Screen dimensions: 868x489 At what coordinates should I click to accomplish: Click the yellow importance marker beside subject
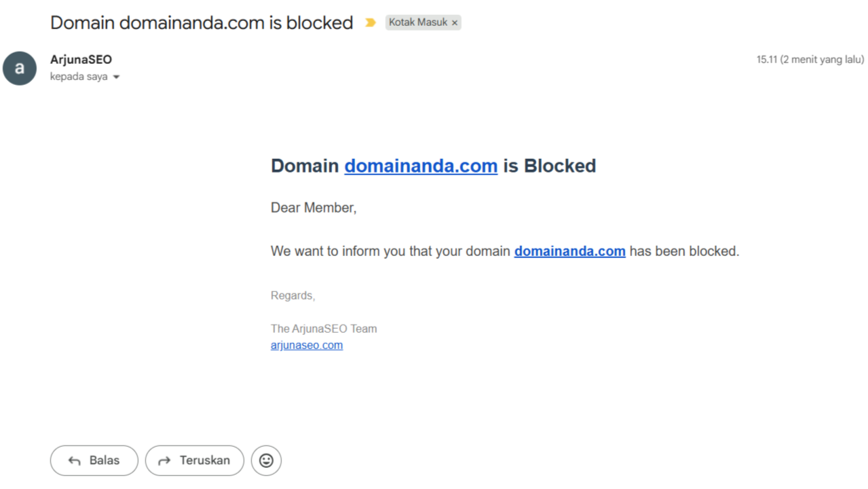[x=370, y=22]
